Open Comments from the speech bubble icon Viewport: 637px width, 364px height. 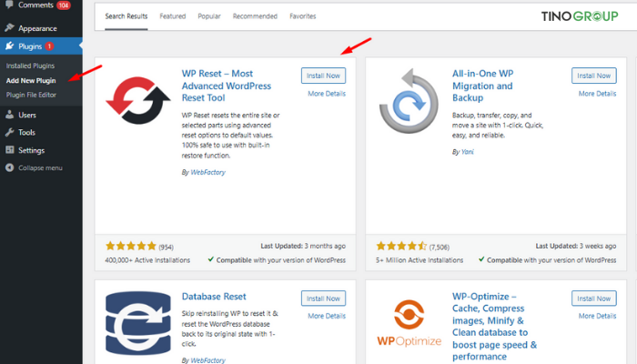9,5
